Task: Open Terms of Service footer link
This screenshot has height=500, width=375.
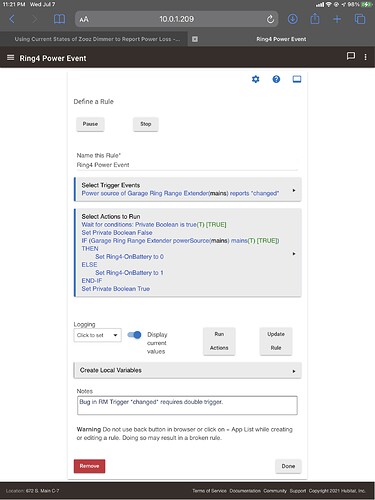Action: click(209, 491)
